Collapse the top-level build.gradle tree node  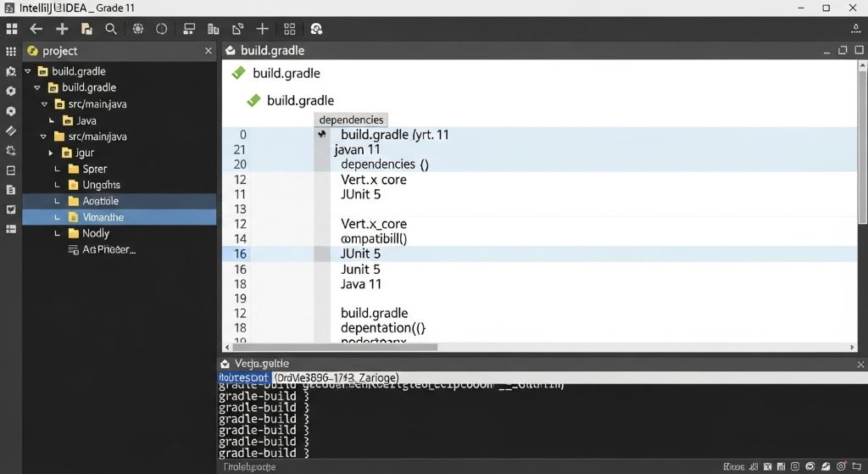(28, 71)
